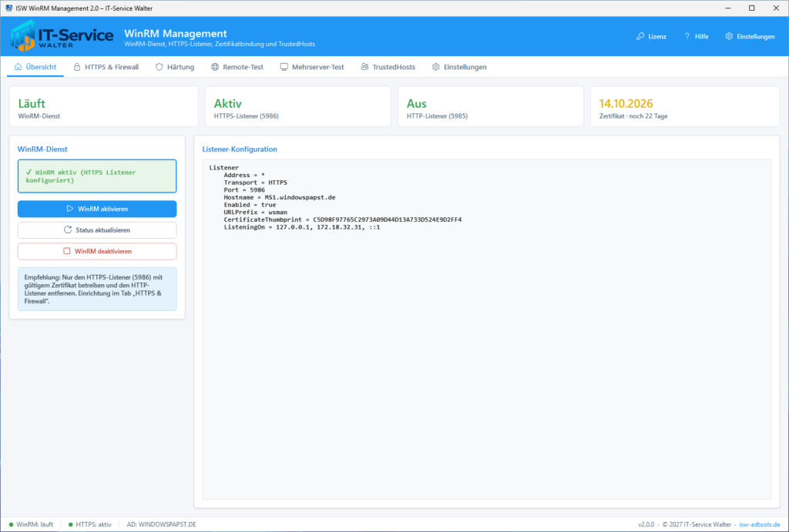This screenshot has width=789, height=532.
Task: Click the stop square icon on WinRM deaktivieren
Action: [x=66, y=251]
